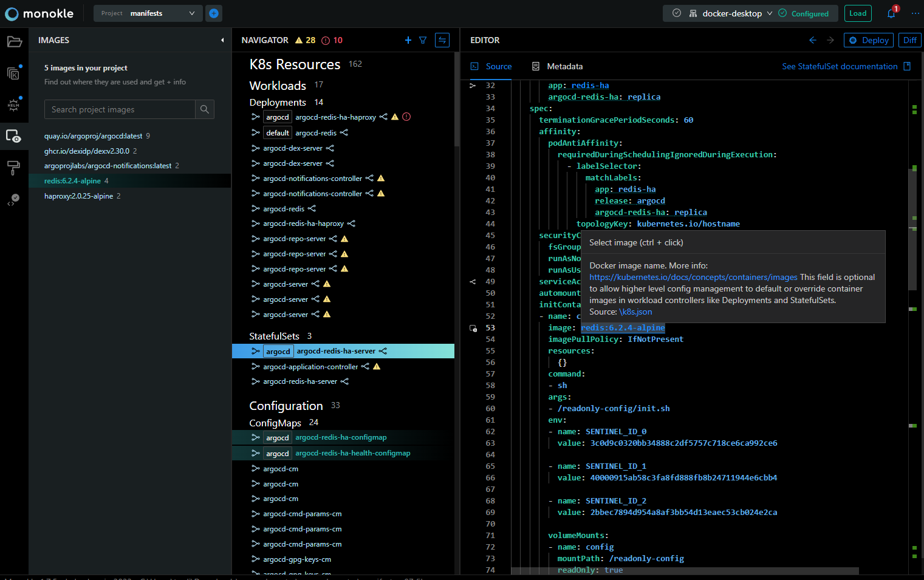The width and height of the screenshot is (924, 580).
Task: Click the image glyph beside line 53
Action: click(473, 328)
